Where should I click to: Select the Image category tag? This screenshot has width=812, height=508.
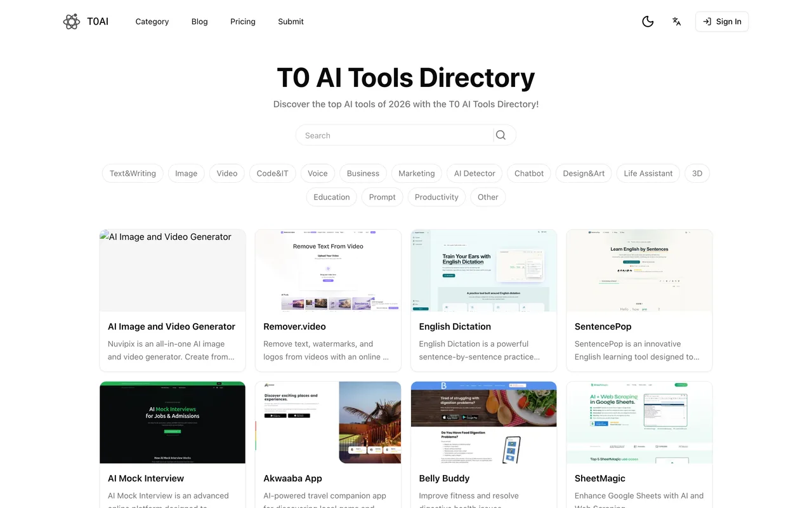[187, 173]
